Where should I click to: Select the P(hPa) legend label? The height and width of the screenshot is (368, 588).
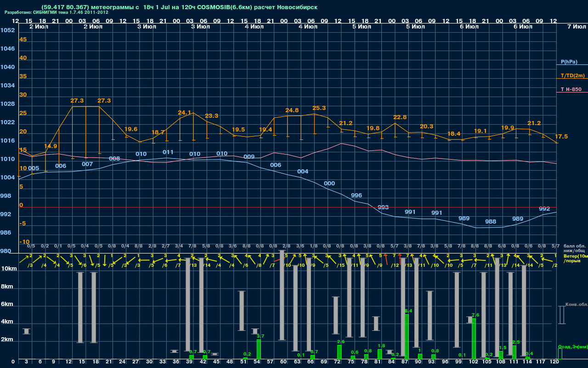[569, 62]
